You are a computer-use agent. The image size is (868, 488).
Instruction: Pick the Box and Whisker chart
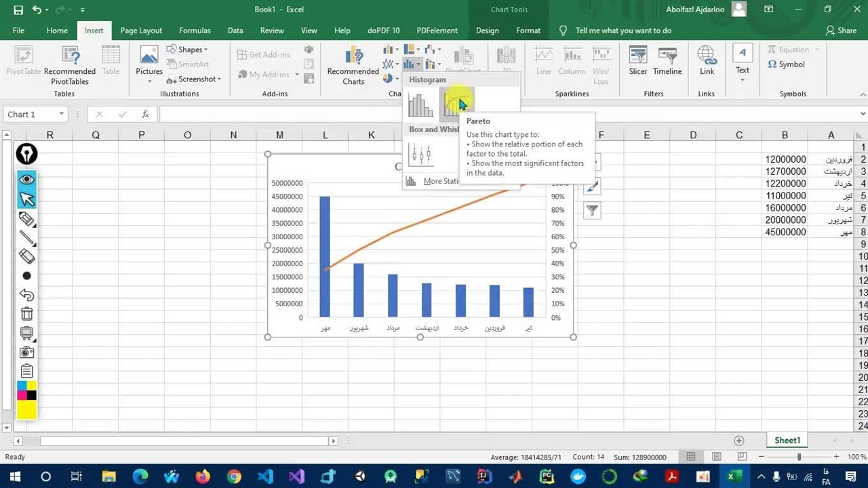click(x=421, y=155)
